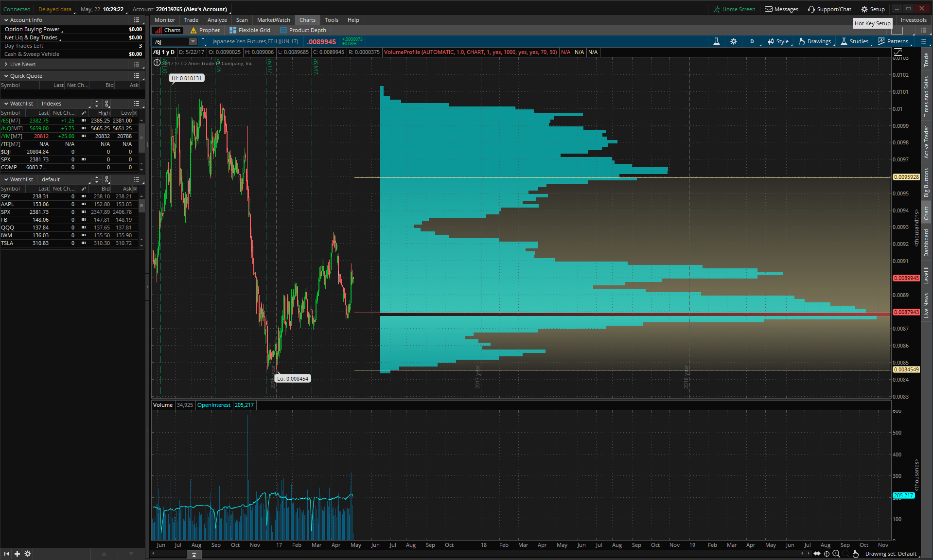
Task: Open the Edit Studies flask icon
Action: 716,41
